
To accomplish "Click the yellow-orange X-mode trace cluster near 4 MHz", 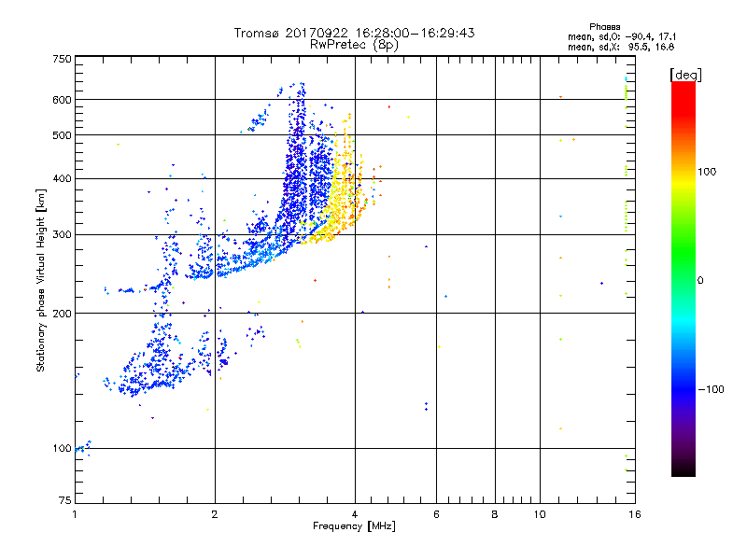I will coord(343,190).
